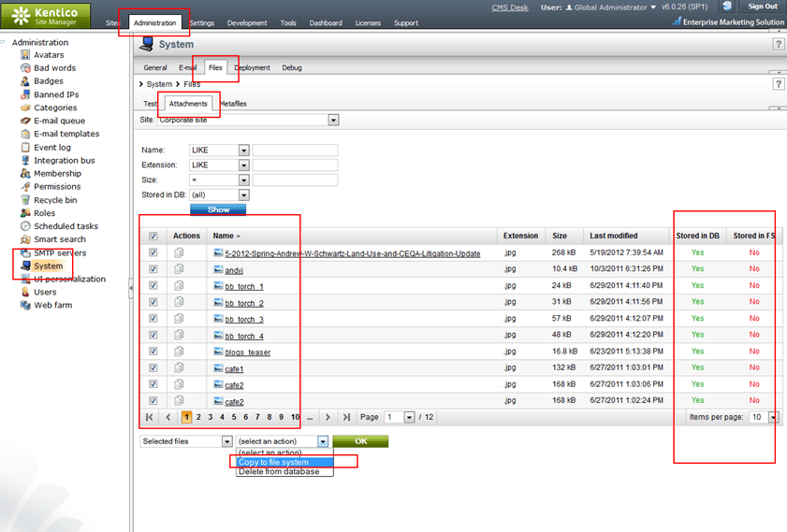This screenshot has width=787, height=532.
Task: Go to page 5 in pager
Action: coord(234,417)
